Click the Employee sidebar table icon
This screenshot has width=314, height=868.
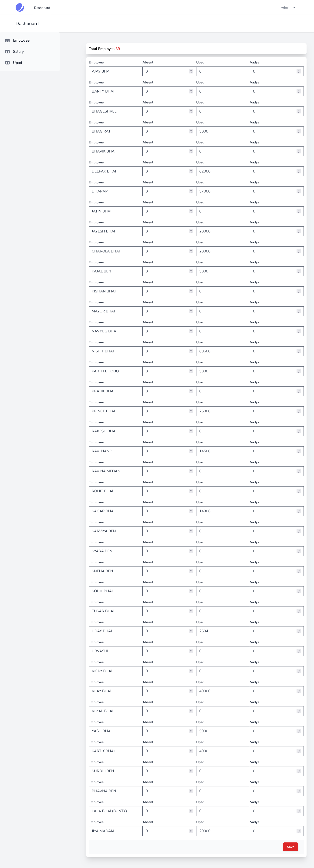(x=7, y=40)
